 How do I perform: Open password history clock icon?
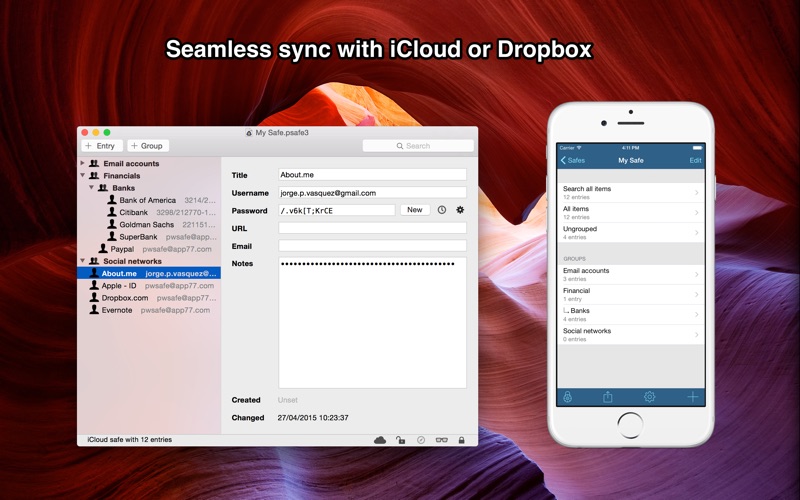point(442,210)
